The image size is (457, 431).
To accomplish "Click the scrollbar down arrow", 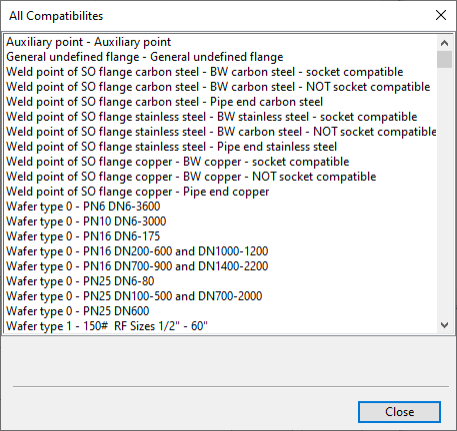I will pyautogui.click(x=444, y=325).
